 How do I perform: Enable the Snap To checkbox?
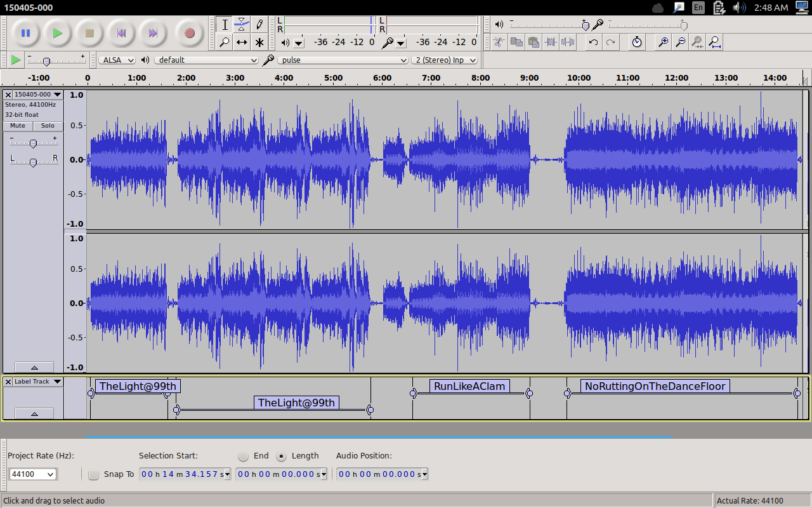[94, 474]
